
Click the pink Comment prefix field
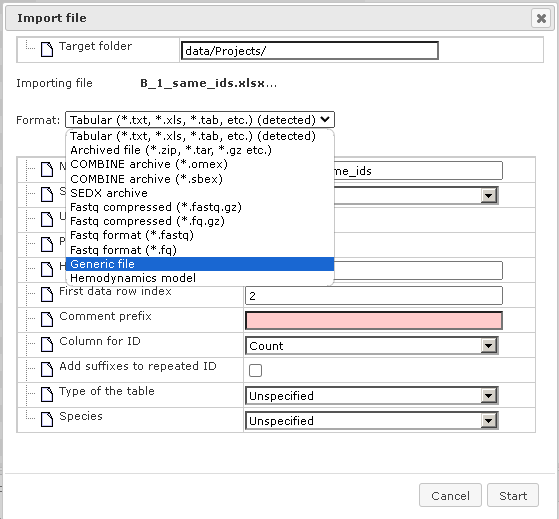(374, 320)
